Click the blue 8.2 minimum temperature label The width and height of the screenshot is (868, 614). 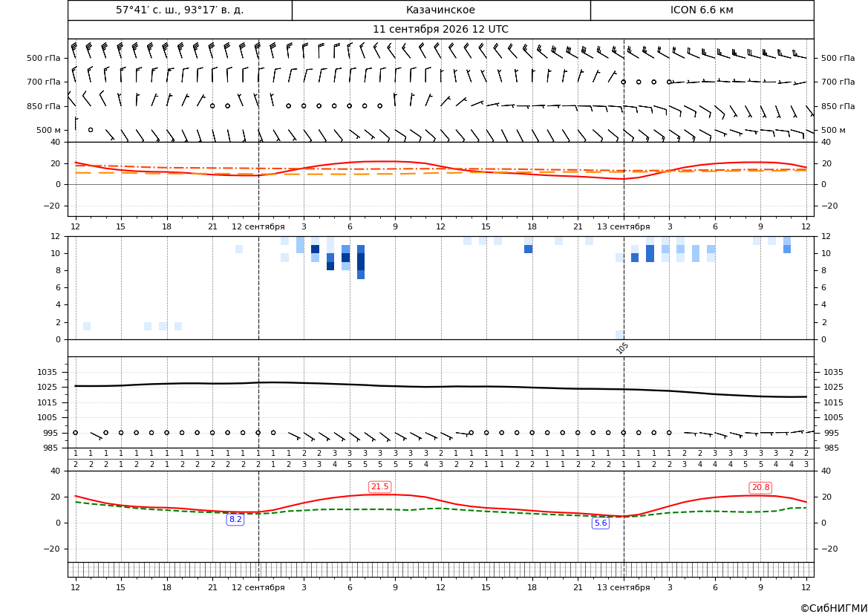coord(235,519)
